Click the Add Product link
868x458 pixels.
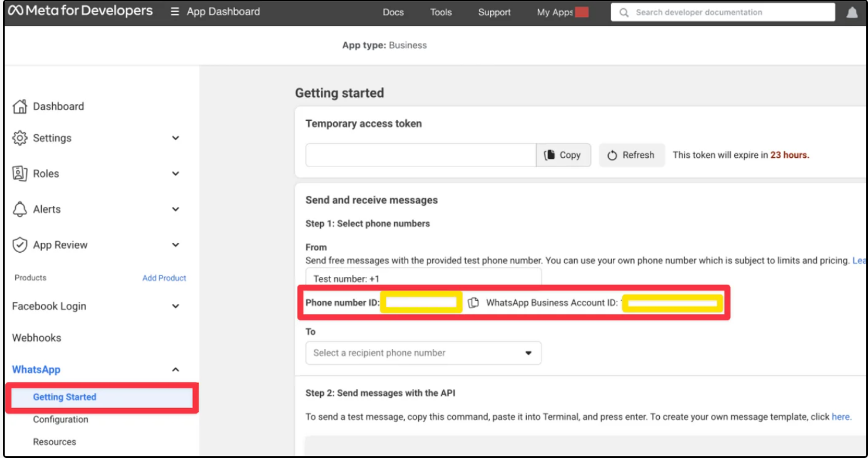[164, 278]
